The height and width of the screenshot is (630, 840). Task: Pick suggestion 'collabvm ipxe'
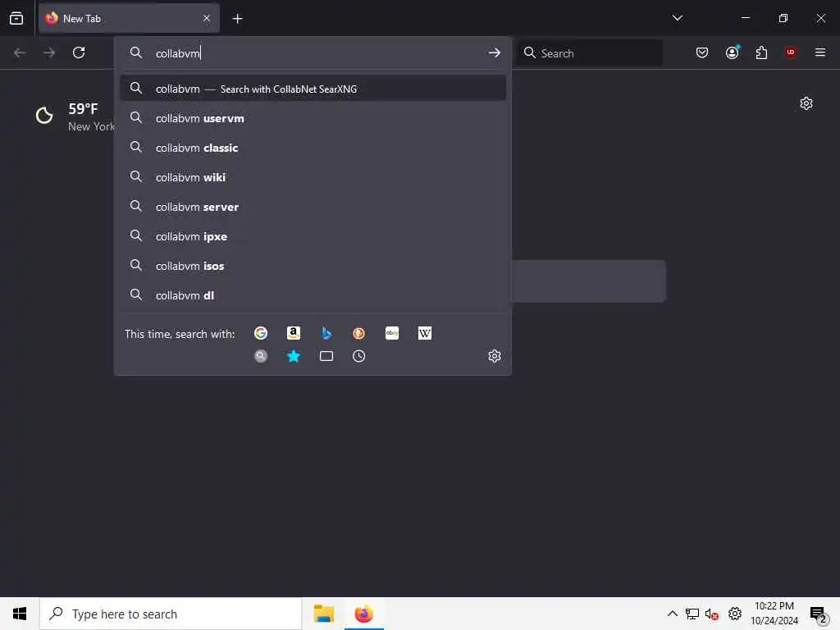click(x=313, y=236)
